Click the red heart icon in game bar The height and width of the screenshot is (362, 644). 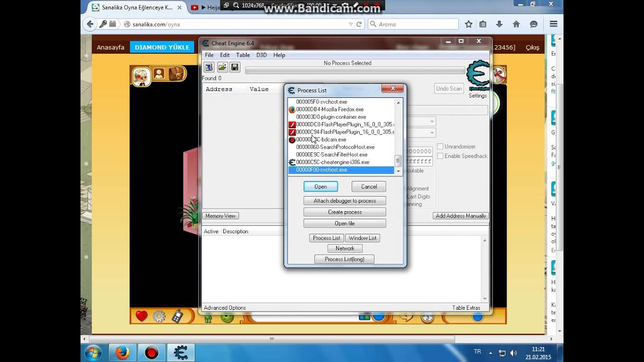click(x=141, y=316)
